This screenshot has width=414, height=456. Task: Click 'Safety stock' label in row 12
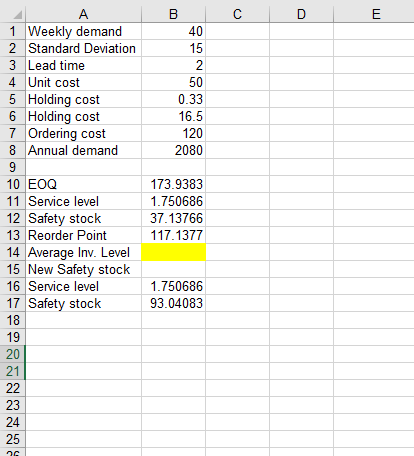click(x=83, y=218)
